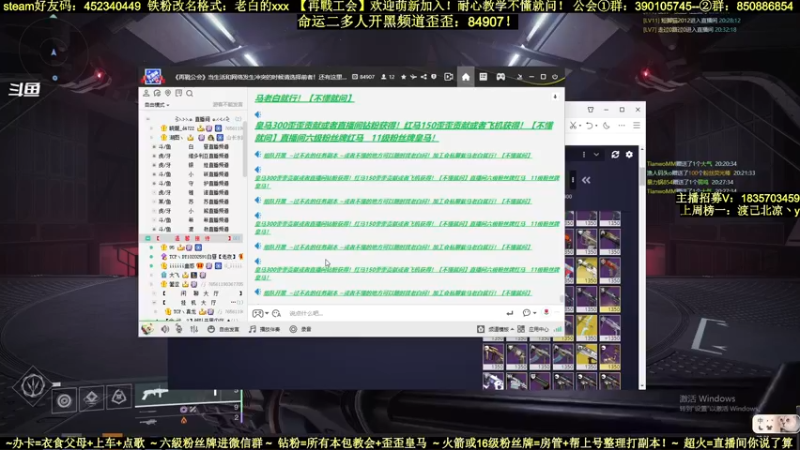Open the browser hamburger menu

[637, 126]
